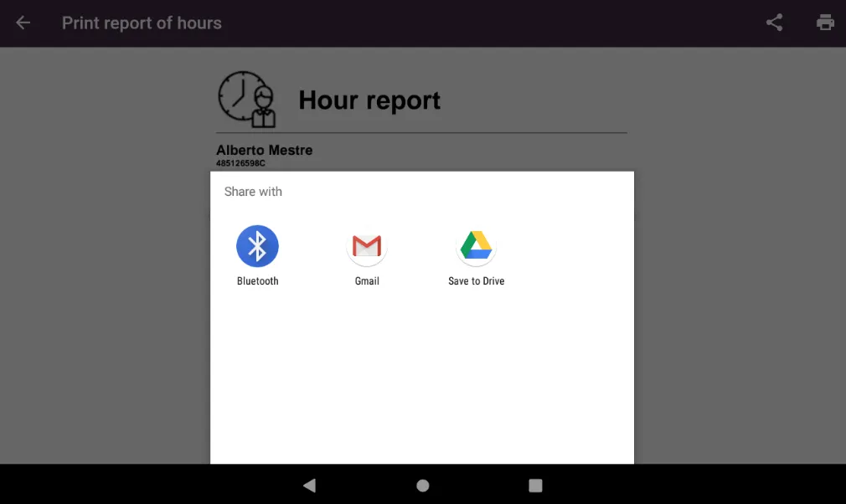Click the 'Print report of hours' title
Viewport: 846px width, 504px height.
pos(142,23)
